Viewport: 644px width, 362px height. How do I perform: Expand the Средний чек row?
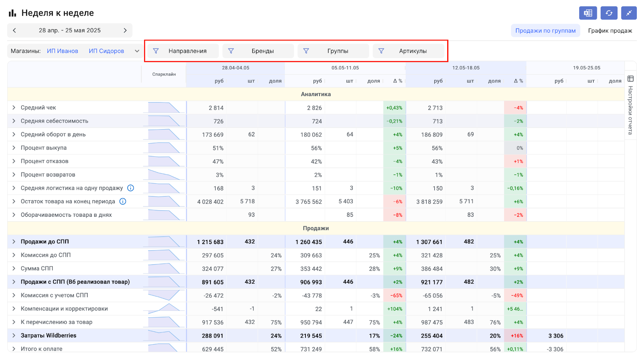click(x=14, y=107)
